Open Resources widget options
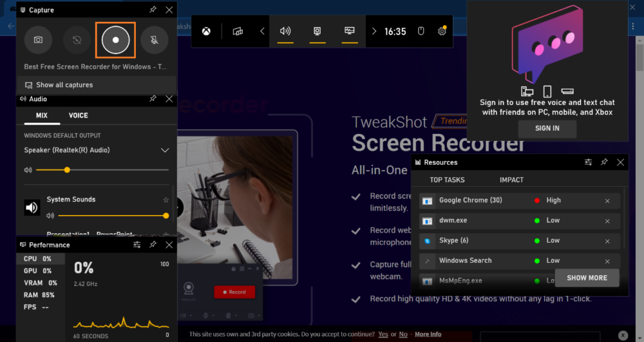 [588, 162]
